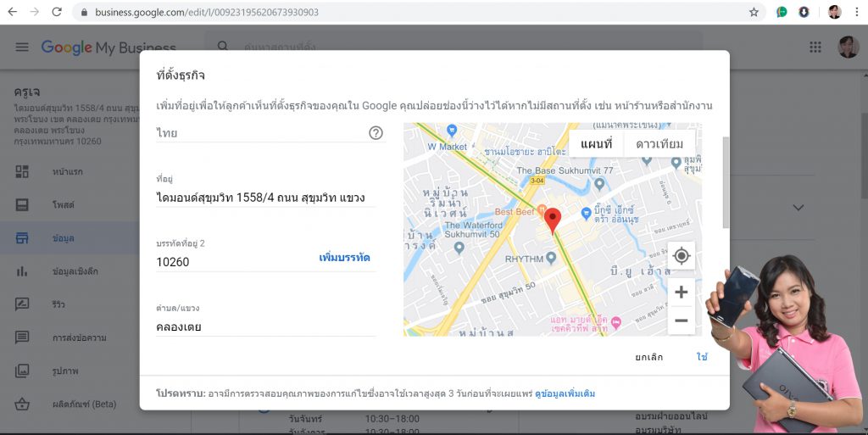The height and width of the screenshot is (435, 868).
Task: Bookmark this page with the star icon
Action: pos(754,12)
